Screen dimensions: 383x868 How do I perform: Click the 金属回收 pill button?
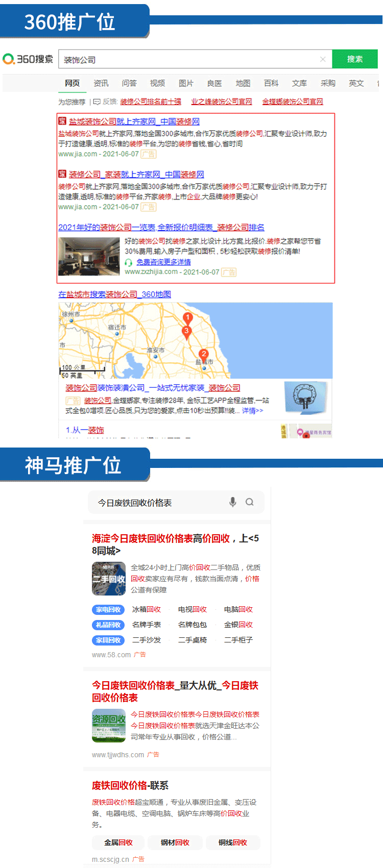(x=118, y=842)
